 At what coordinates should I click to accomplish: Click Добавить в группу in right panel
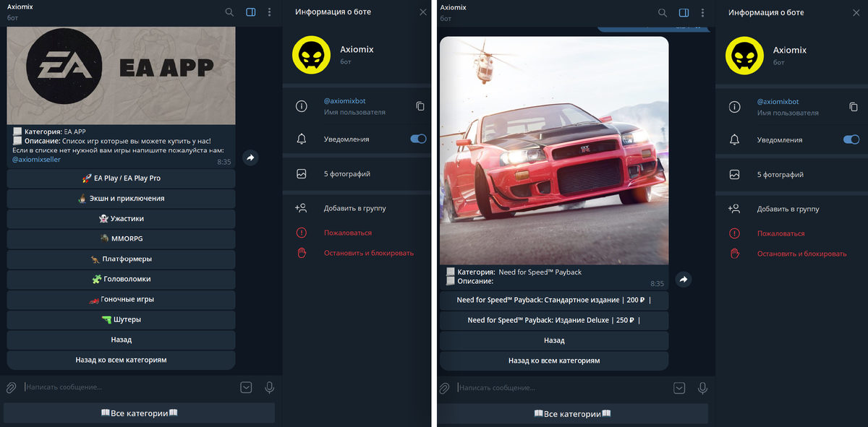point(790,209)
